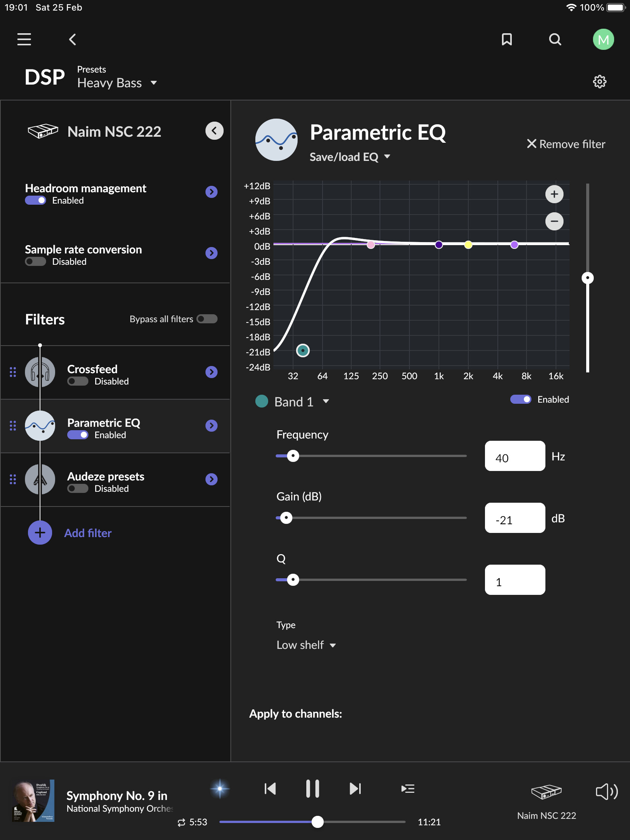Turn on Bypass all filters switch
The image size is (630, 840).
pyautogui.click(x=207, y=319)
